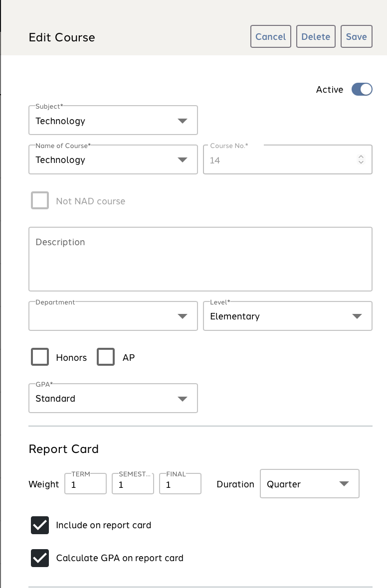Save the course edits

point(356,37)
